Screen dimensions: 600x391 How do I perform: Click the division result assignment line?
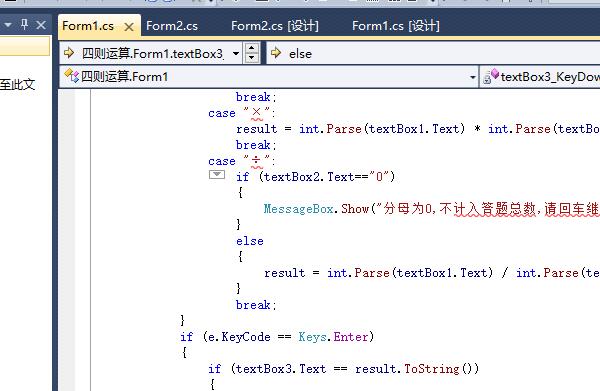pyautogui.click(x=432, y=273)
